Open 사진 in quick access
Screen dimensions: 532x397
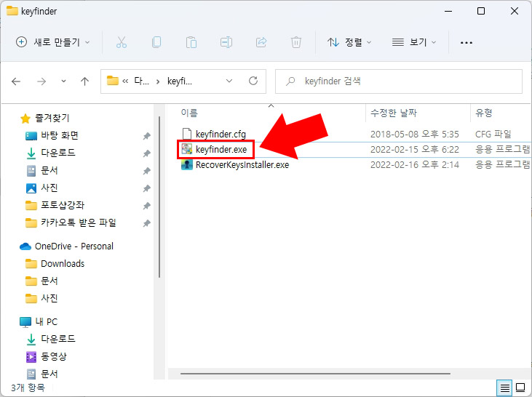(49, 188)
